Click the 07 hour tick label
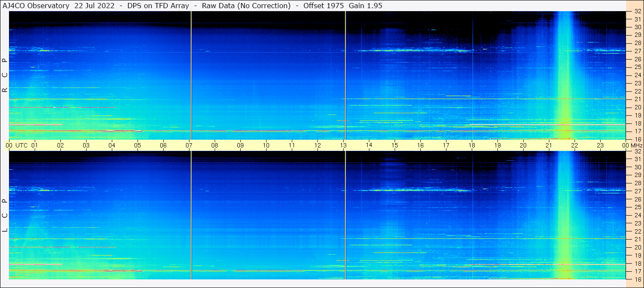 tap(189, 145)
